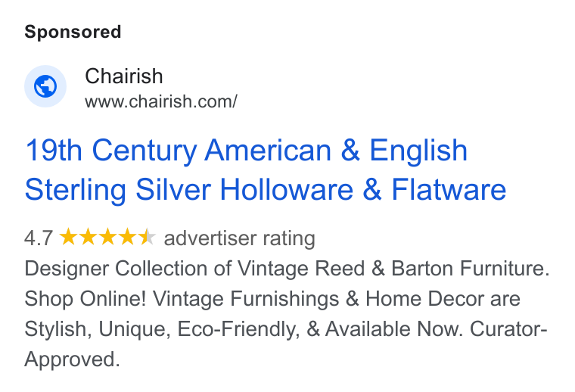Click the word Flatware in the headline
The image size is (575, 392).
449,189
